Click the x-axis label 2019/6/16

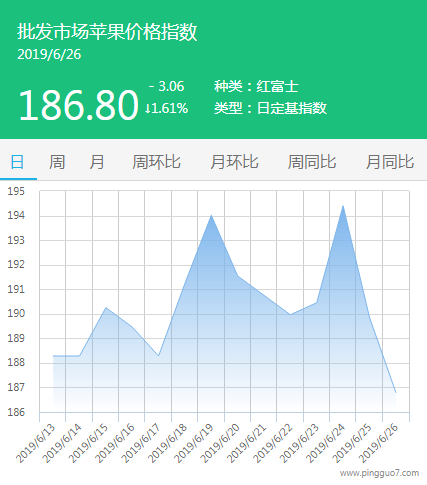pos(115,443)
